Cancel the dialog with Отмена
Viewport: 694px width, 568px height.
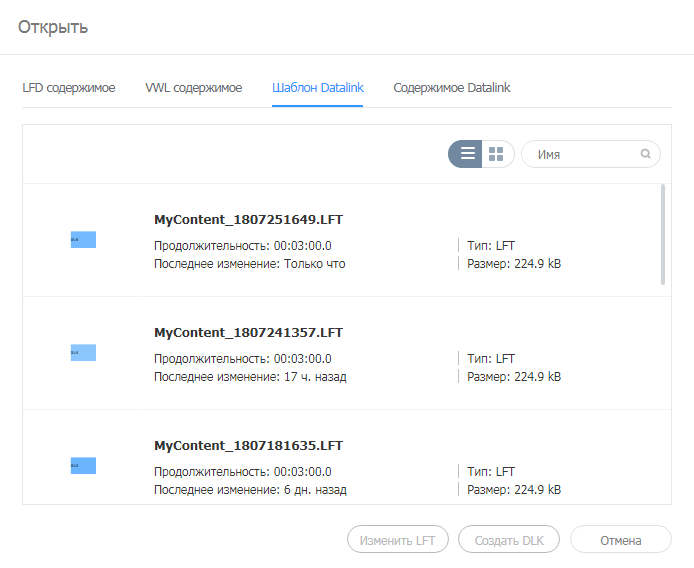click(620, 540)
